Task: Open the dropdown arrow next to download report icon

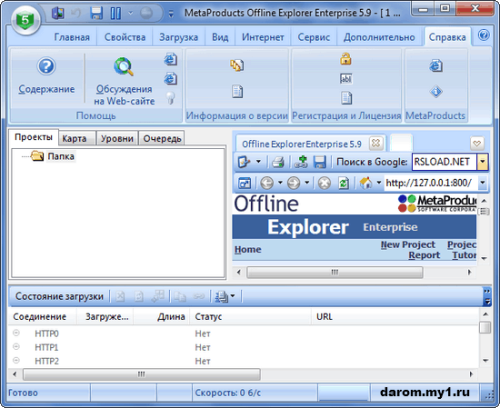Action: click(233, 296)
